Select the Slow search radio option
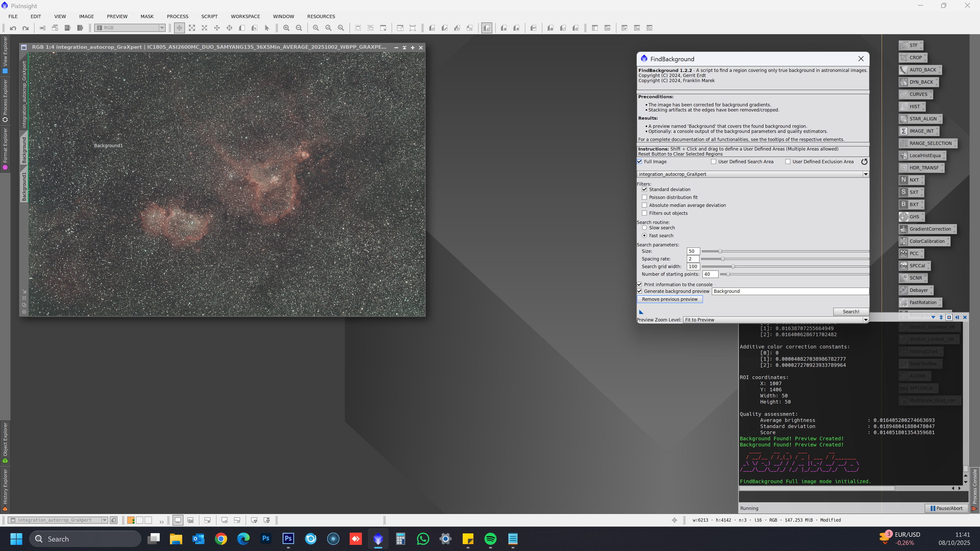 pyautogui.click(x=644, y=228)
